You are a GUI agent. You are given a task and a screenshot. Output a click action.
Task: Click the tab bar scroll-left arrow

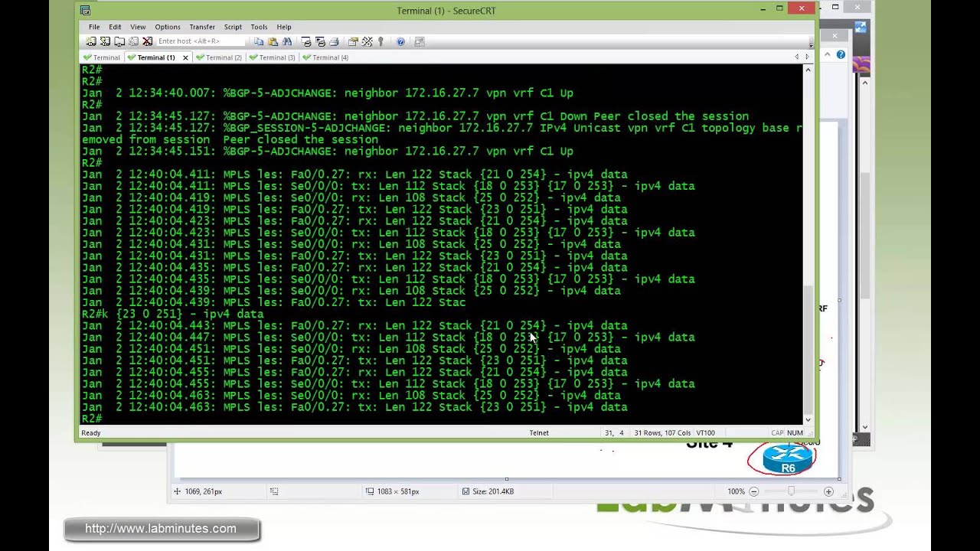tap(797, 57)
